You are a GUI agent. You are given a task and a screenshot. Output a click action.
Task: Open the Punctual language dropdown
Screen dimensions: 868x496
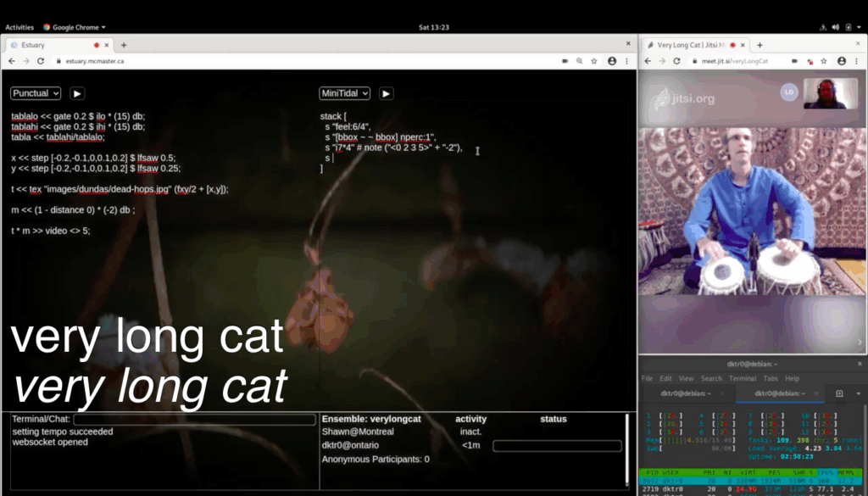(x=36, y=93)
